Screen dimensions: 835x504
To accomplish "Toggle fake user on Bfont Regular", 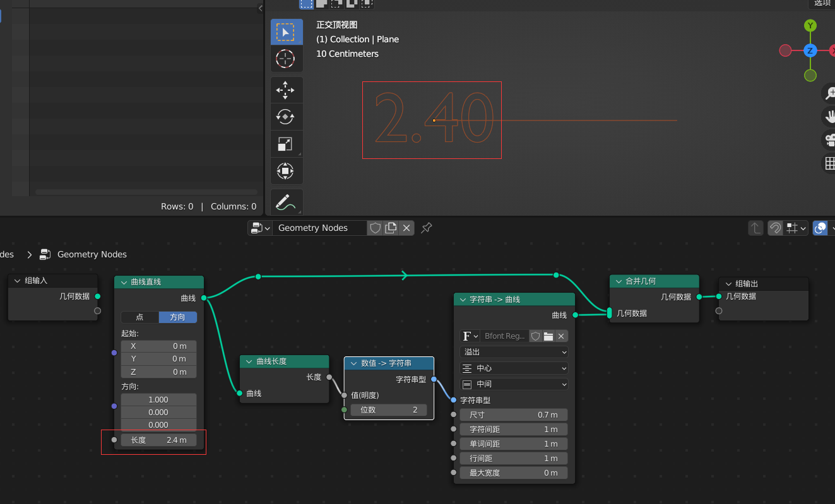I will click(x=535, y=336).
